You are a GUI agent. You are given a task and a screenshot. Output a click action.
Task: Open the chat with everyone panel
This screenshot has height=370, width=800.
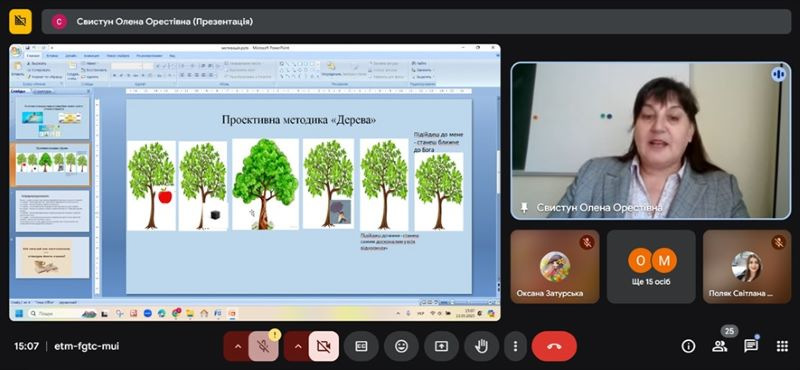point(751,347)
